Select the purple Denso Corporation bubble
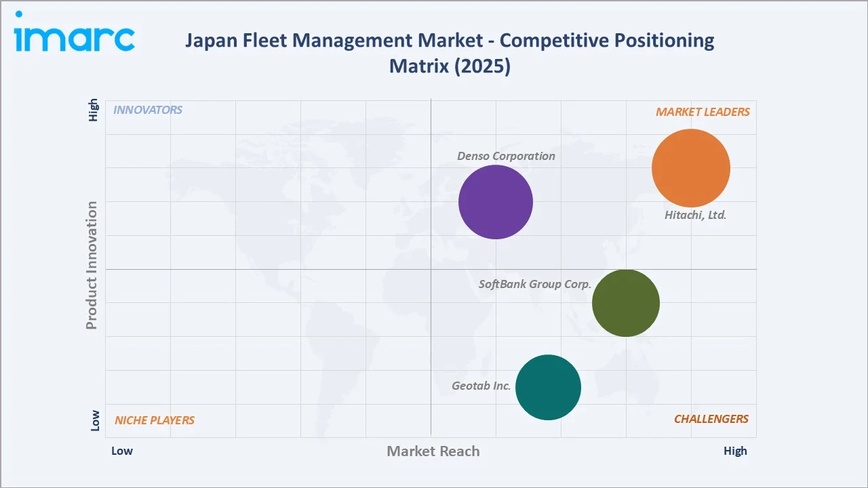Screen dimensions: 868x488 496,202
